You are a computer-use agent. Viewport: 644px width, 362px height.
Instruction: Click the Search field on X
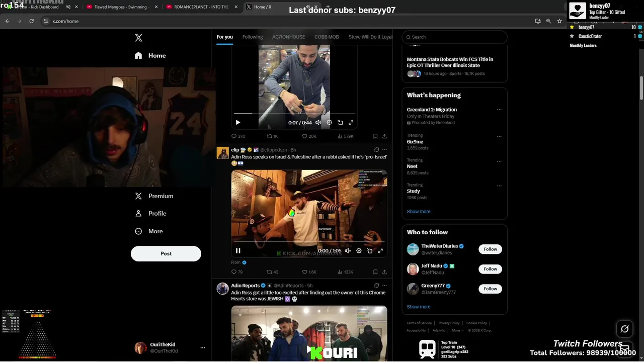454,37
